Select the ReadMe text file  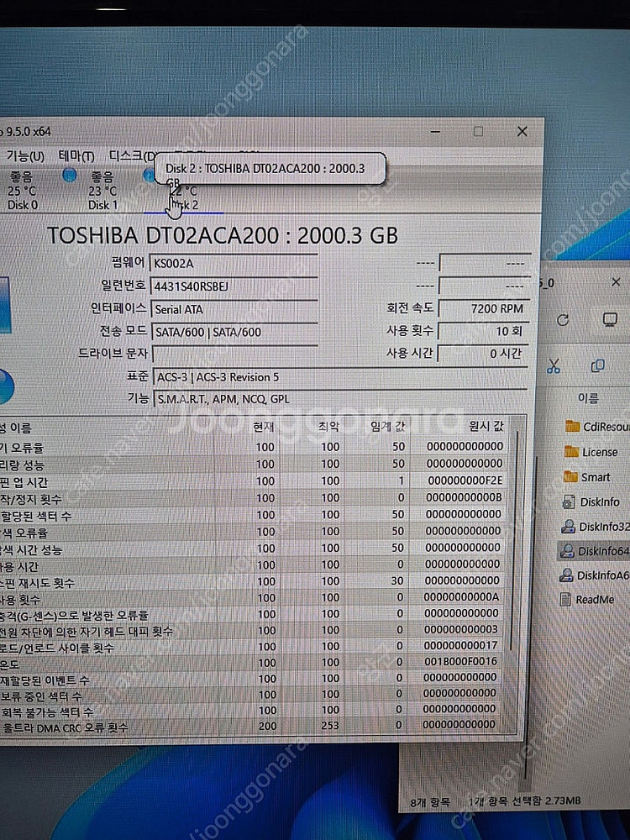tap(586, 600)
